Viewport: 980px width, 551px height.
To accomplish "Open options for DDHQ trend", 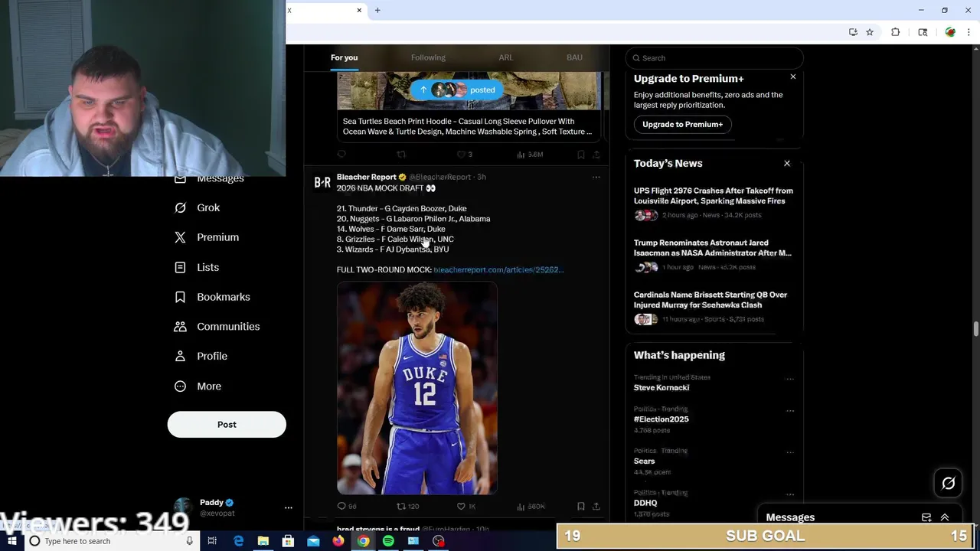I will tap(789, 494).
